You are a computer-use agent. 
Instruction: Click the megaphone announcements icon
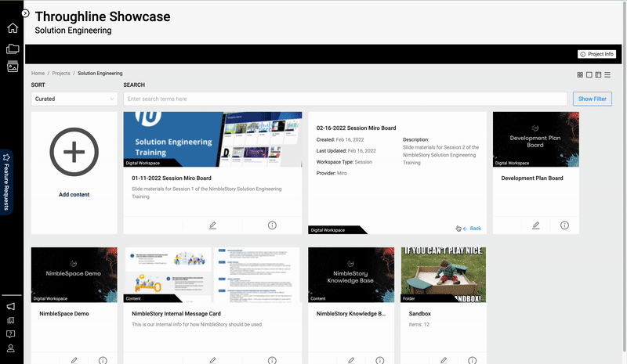tap(12, 306)
